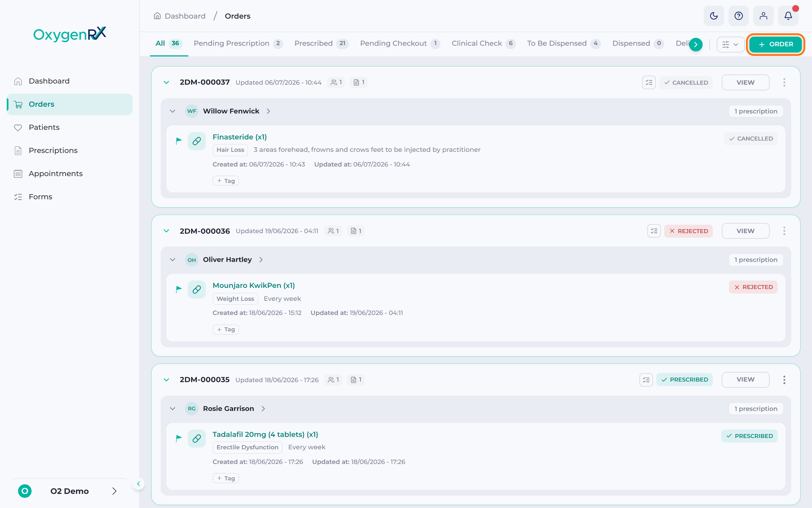Click the flag on Finasteride prescription
The height and width of the screenshot is (508, 812).
click(179, 141)
